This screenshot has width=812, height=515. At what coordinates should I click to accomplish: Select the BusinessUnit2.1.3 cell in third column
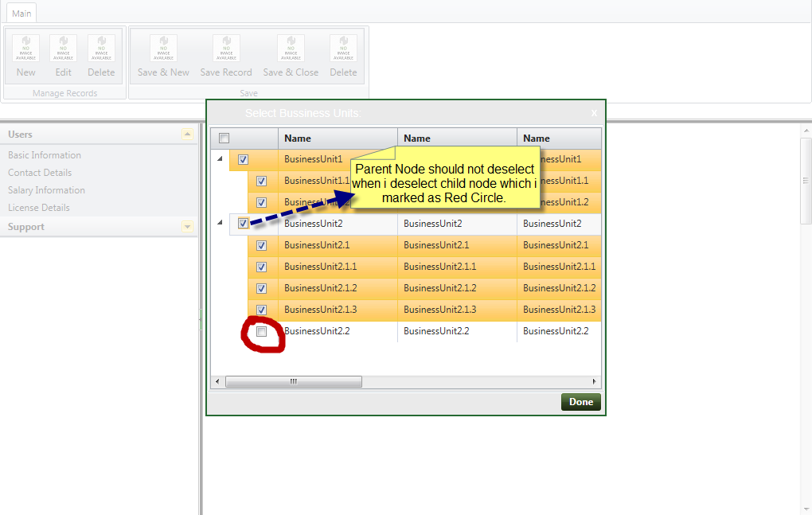[560, 310]
